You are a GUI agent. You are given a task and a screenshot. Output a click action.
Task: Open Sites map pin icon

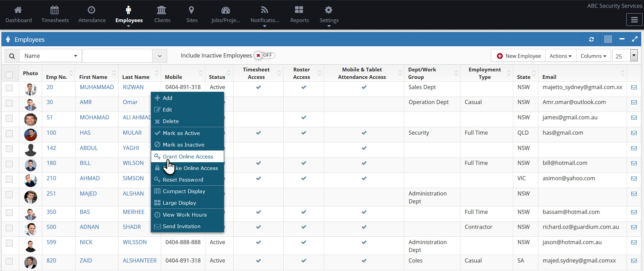click(191, 10)
